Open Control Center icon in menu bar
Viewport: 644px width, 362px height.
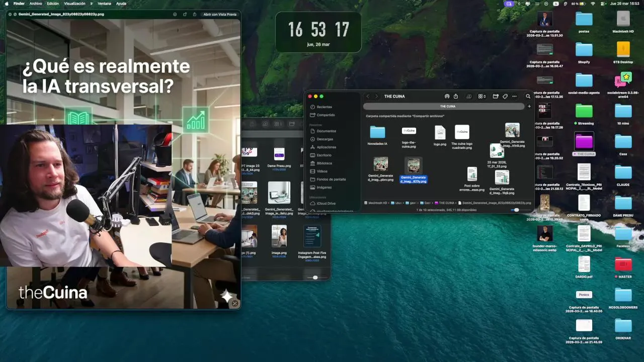[603, 4]
